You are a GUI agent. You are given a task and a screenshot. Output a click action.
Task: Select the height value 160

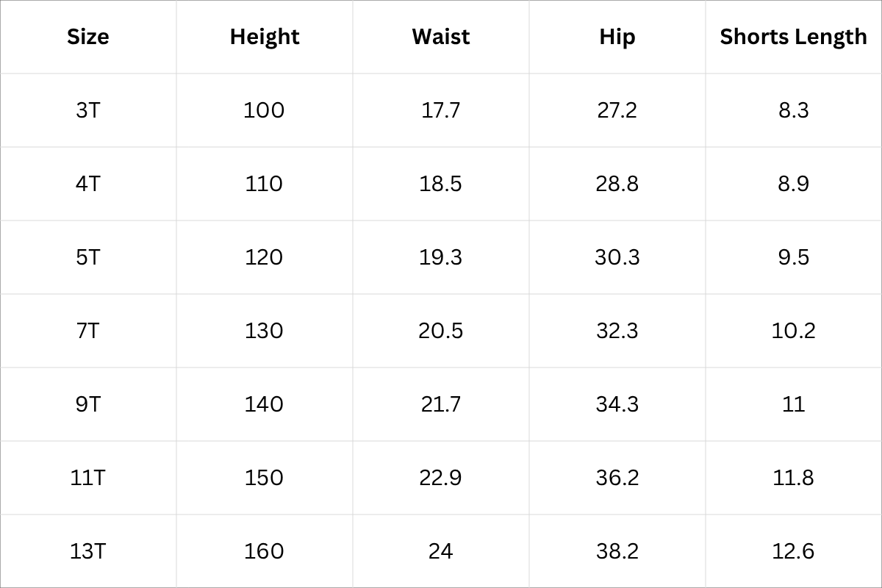click(x=264, y=551)
